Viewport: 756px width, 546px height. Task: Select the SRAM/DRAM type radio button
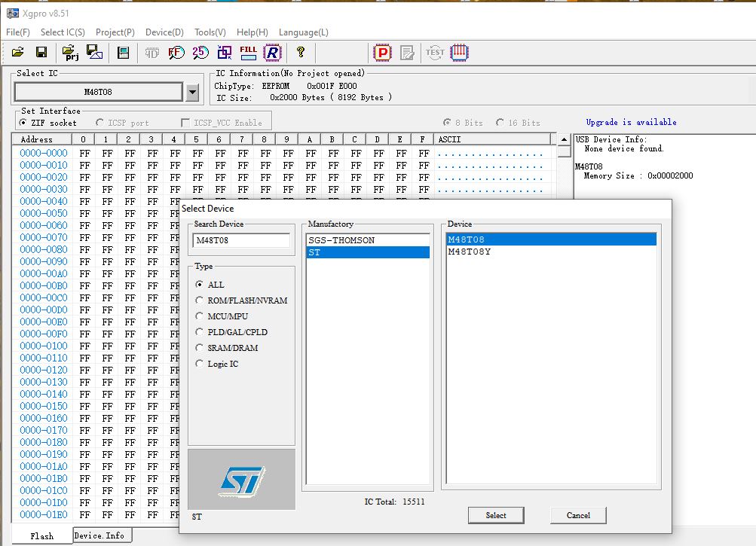pos(199,347)
